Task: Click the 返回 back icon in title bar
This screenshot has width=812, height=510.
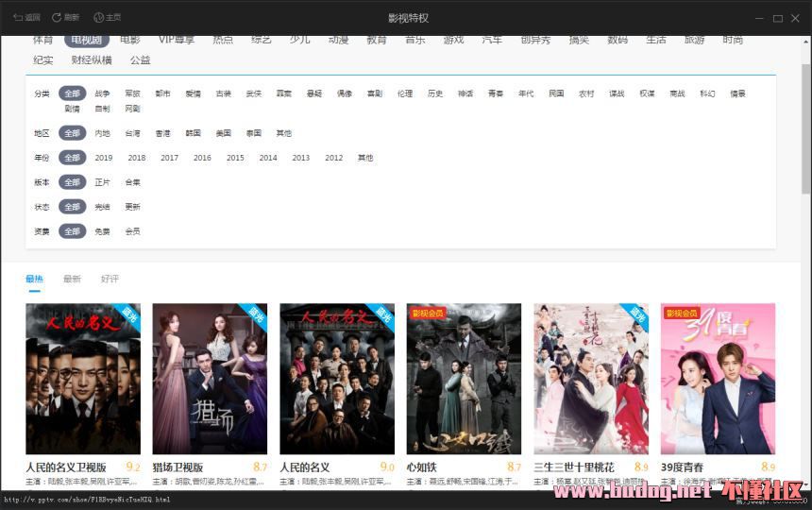Action: coord(18,18)
